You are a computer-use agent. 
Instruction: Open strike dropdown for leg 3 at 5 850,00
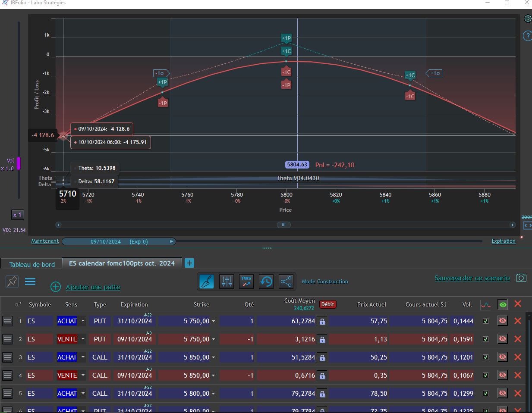pos(213,357)
